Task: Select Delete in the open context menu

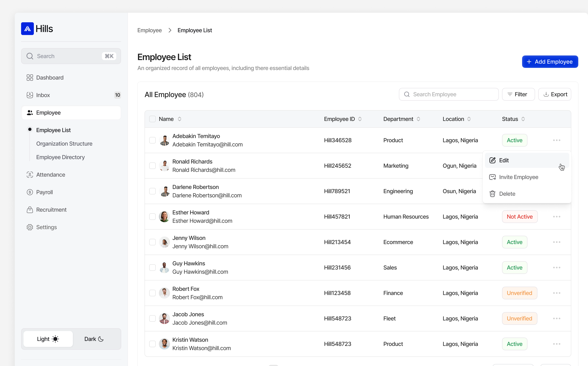Action: (507, 193)
